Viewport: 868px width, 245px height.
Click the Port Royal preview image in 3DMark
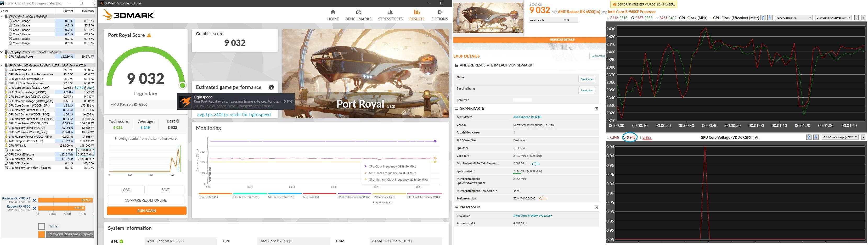365,74
